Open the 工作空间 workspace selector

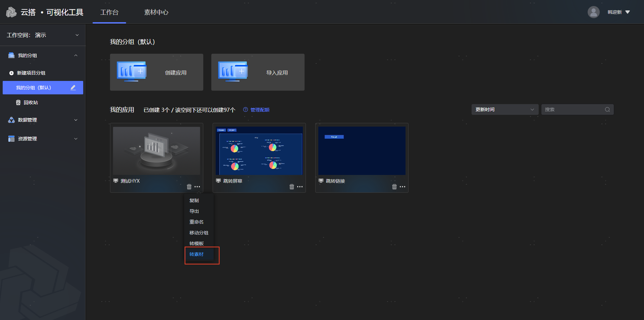point(43,35)
